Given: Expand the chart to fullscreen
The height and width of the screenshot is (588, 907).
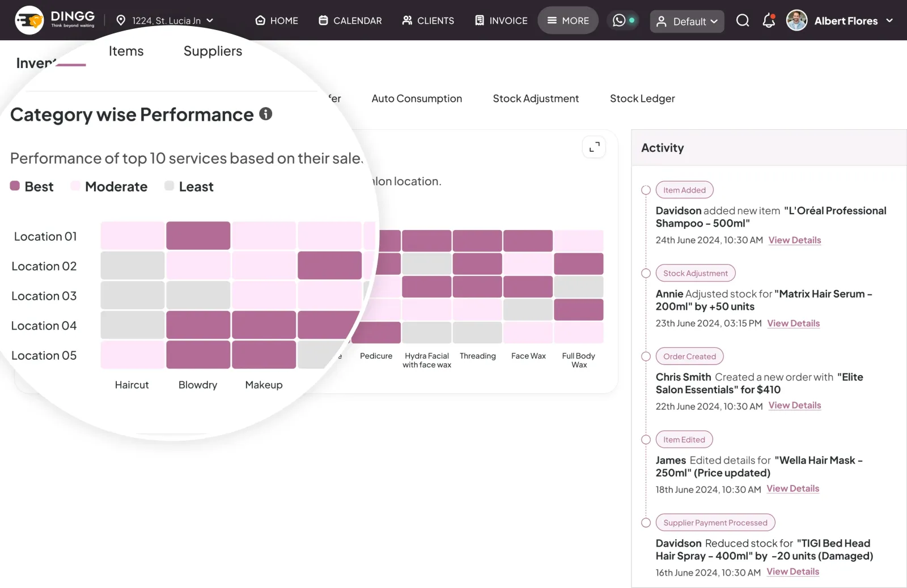Looking at the screenshot, I should coord(594,147).
